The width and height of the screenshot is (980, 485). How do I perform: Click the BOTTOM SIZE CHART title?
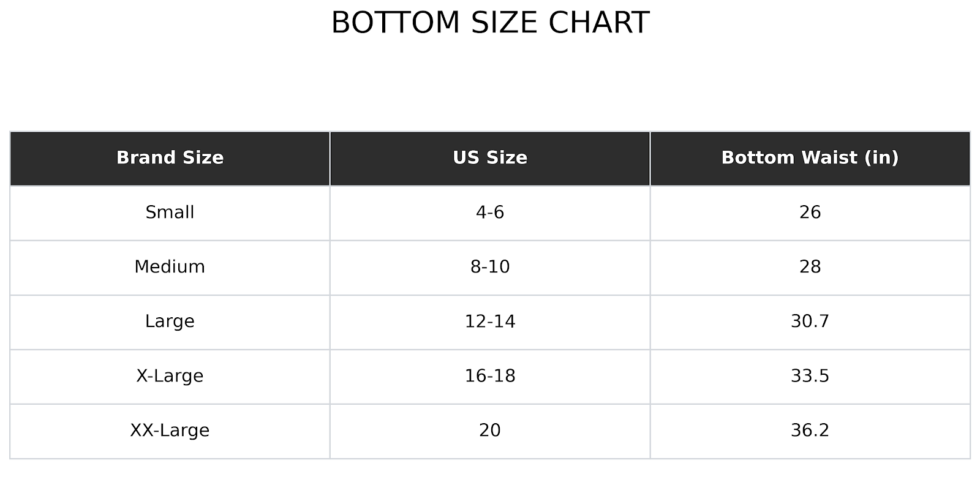(x=490, y=23)
